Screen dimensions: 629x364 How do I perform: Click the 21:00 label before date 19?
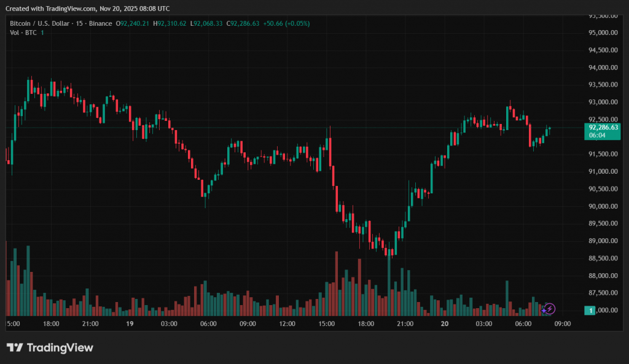[90, 323]
